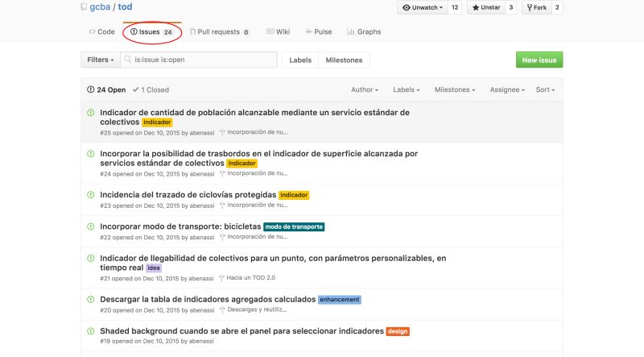Click the watchers count 12
This screenshot has width=644, height=357.
coord(455,7)
